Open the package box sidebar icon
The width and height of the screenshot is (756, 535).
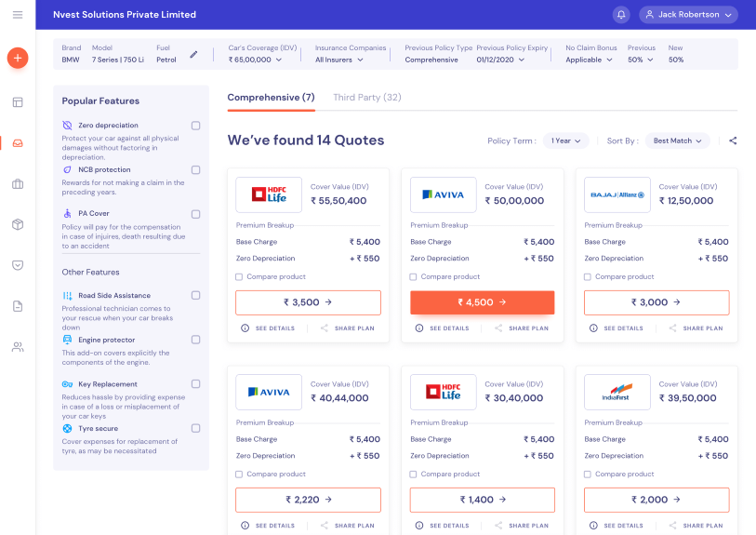click(x=18, y=224)
